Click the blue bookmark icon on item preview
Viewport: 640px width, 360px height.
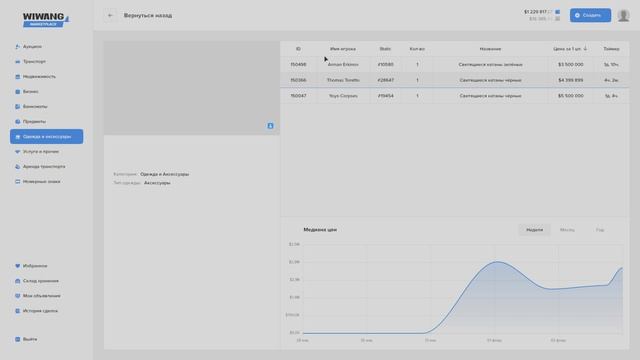(x=270, y=126)
